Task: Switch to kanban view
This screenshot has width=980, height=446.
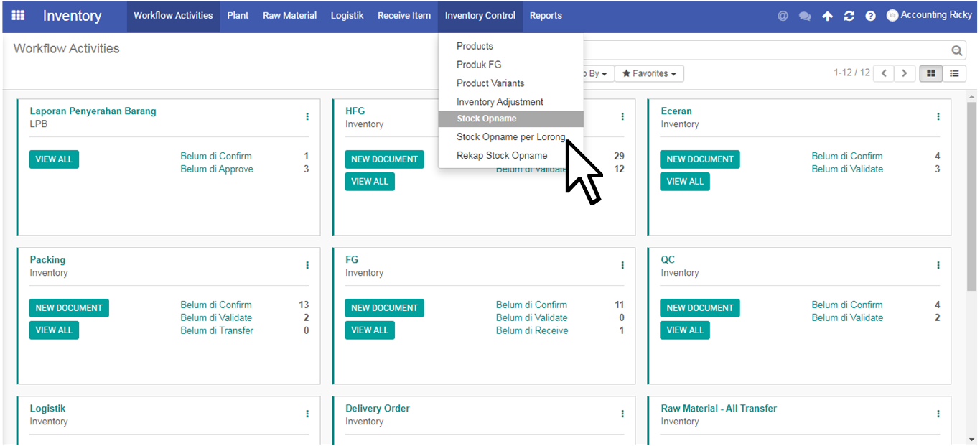Action: 931,73
